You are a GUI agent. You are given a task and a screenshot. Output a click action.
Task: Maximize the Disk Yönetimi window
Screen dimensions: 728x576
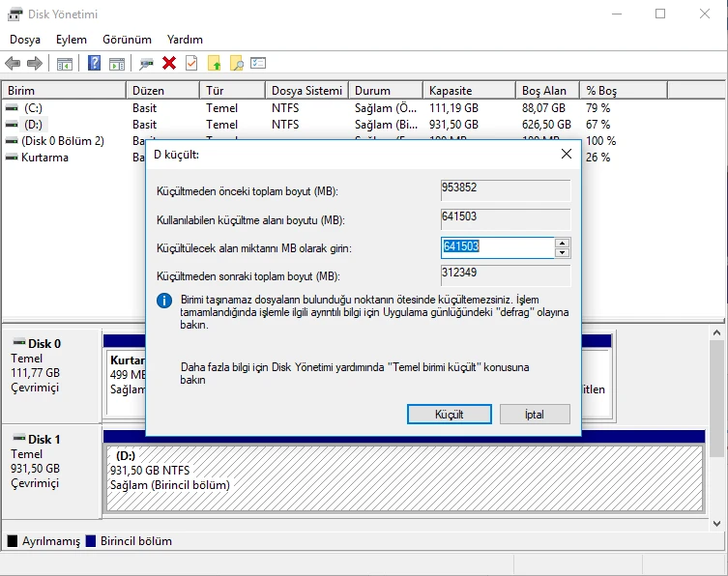pos(660,14)
